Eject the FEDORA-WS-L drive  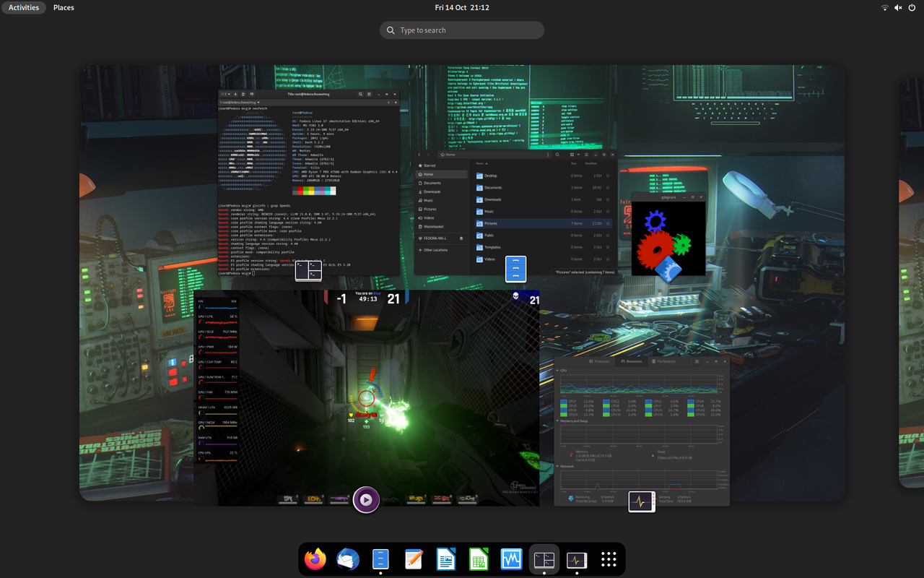point(461,238)
